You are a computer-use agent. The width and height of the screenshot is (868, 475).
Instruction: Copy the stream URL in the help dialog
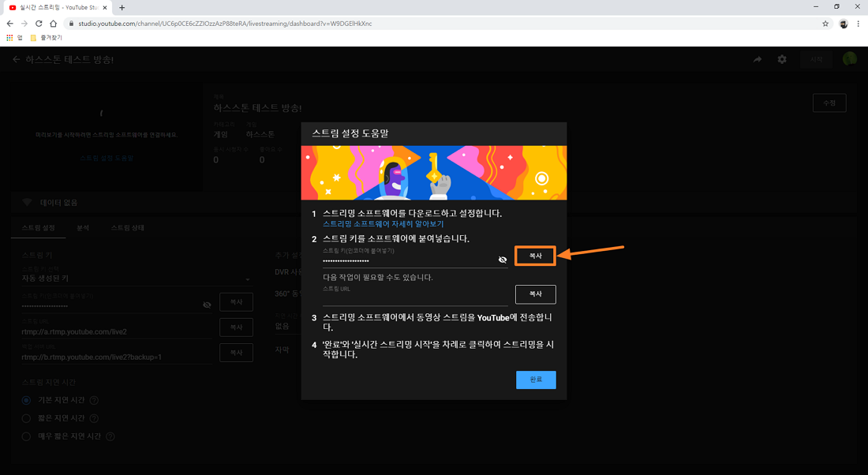click(535, 294)
